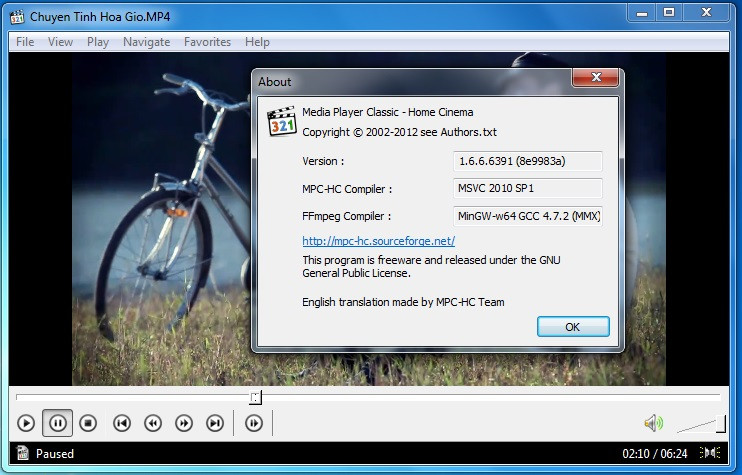Open the Navigate menu
Viewport: 742px width, 475px height.
tap(147, 42)
